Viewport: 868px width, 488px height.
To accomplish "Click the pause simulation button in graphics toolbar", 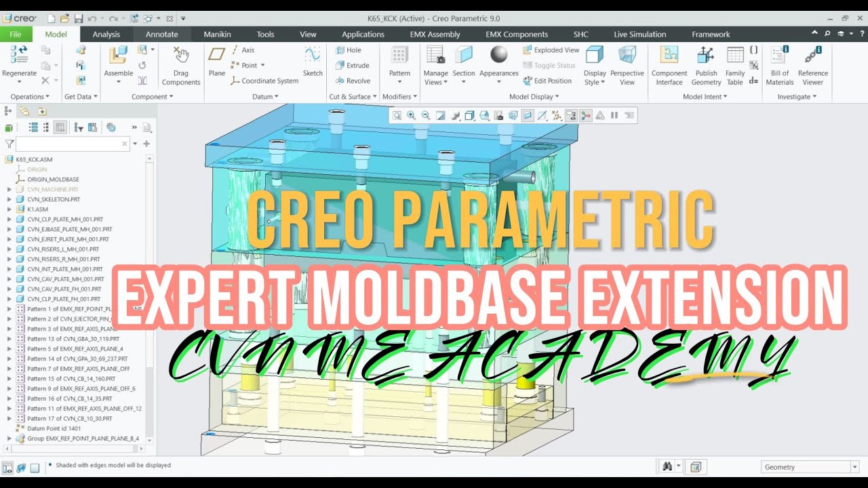I will 614,115.
